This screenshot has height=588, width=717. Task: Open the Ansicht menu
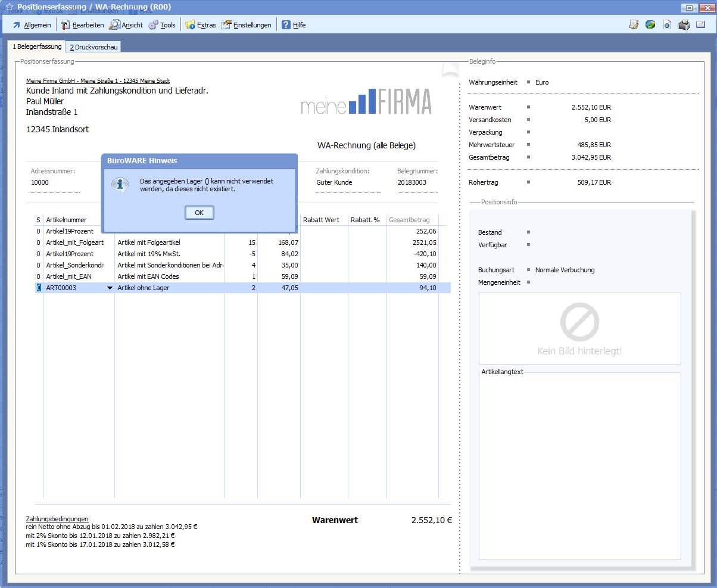[126, 25]
